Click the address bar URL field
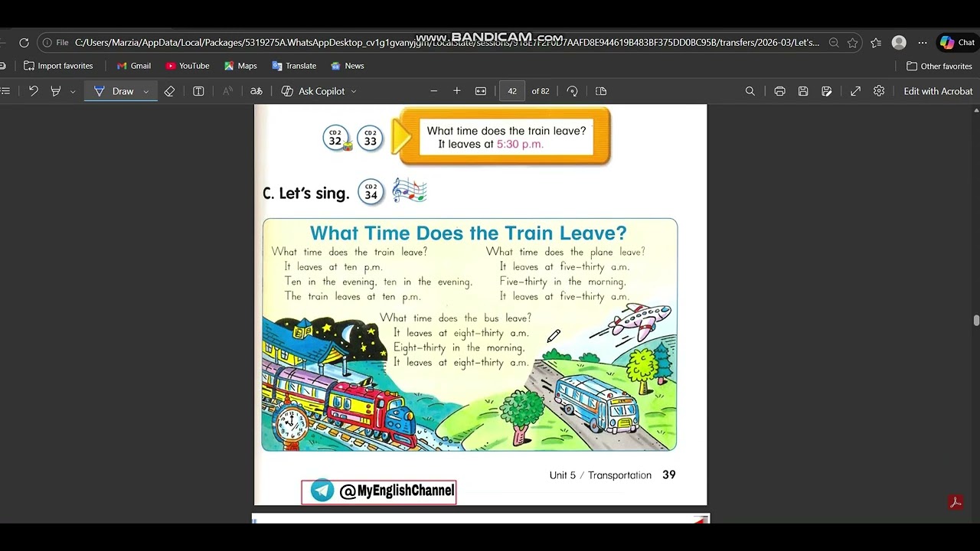This screenshot has height=551, width=980. click(x=446, y=43)
